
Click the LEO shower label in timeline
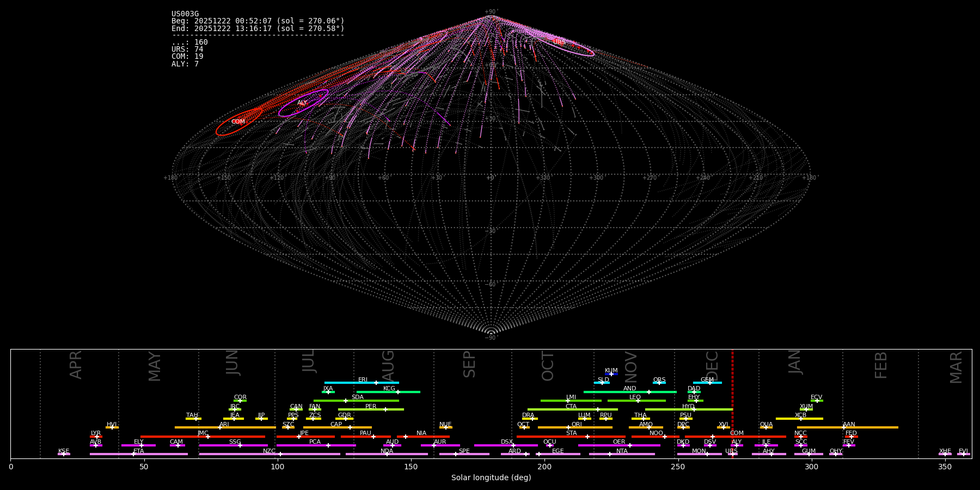click(635, 397)
